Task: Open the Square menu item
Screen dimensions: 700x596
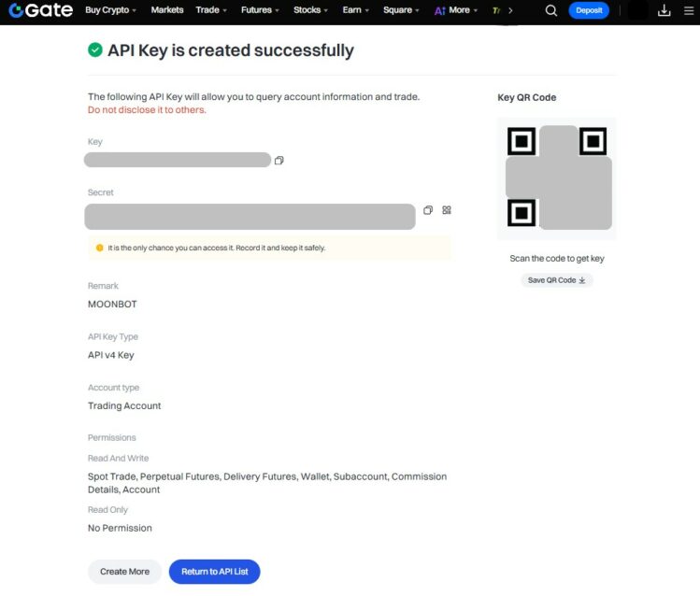Action: coord(401,10)
